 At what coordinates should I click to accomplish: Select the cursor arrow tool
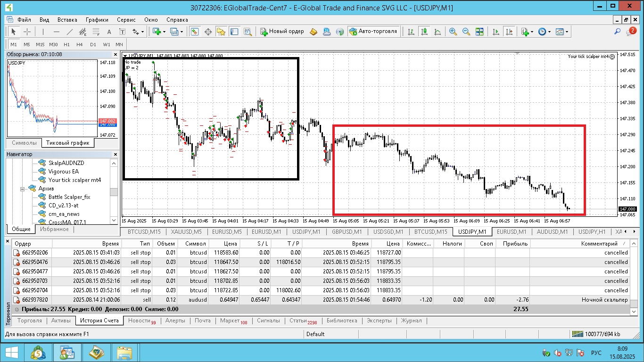point(14,32)
